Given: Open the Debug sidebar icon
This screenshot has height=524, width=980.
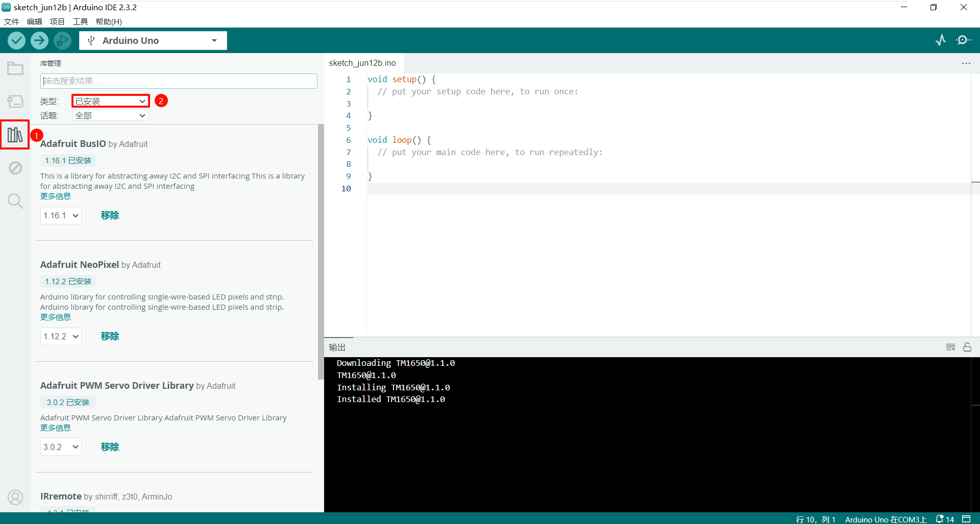Looking at the screenshot, I should pos(15,168).
